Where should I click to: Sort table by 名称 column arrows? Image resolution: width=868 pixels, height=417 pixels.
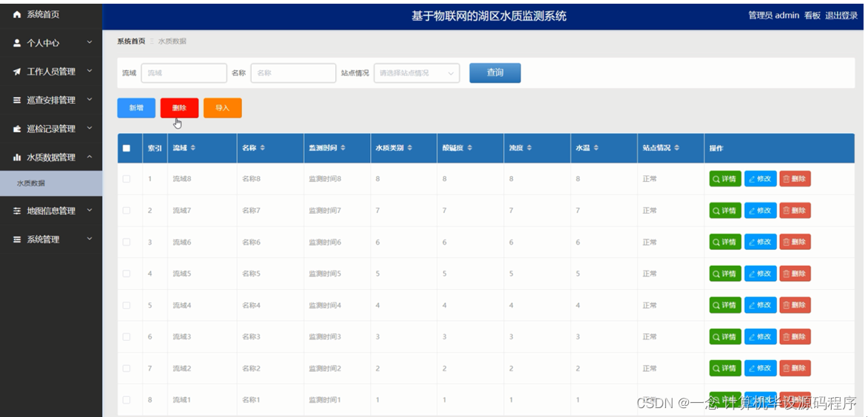click(263, 148)
